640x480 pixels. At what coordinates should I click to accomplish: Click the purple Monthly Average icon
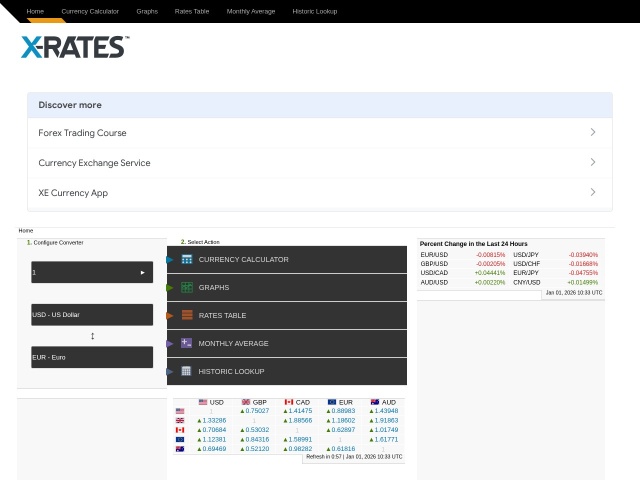[187, 343]
